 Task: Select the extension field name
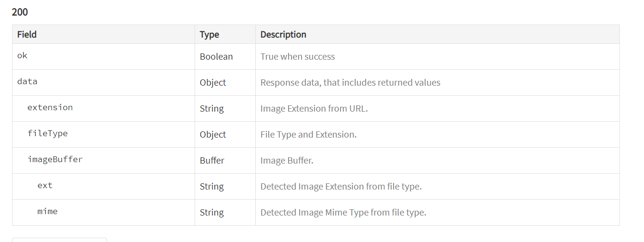point(50,107)
